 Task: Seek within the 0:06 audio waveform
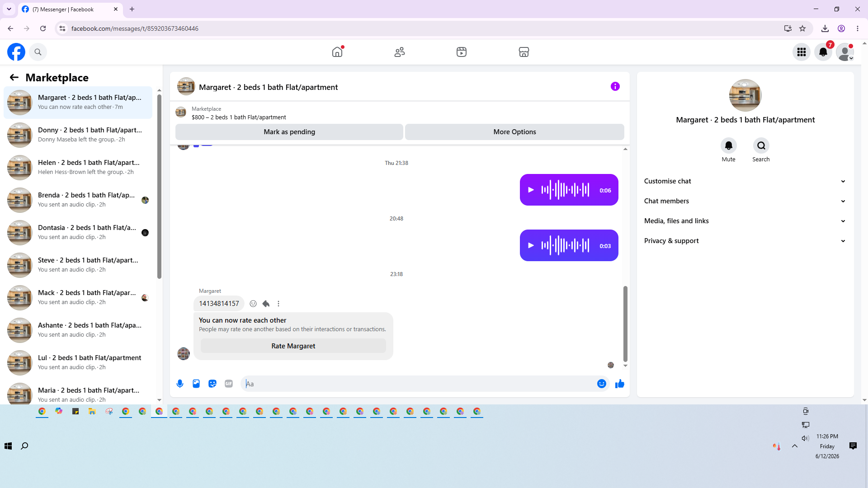tap(566, 190)
